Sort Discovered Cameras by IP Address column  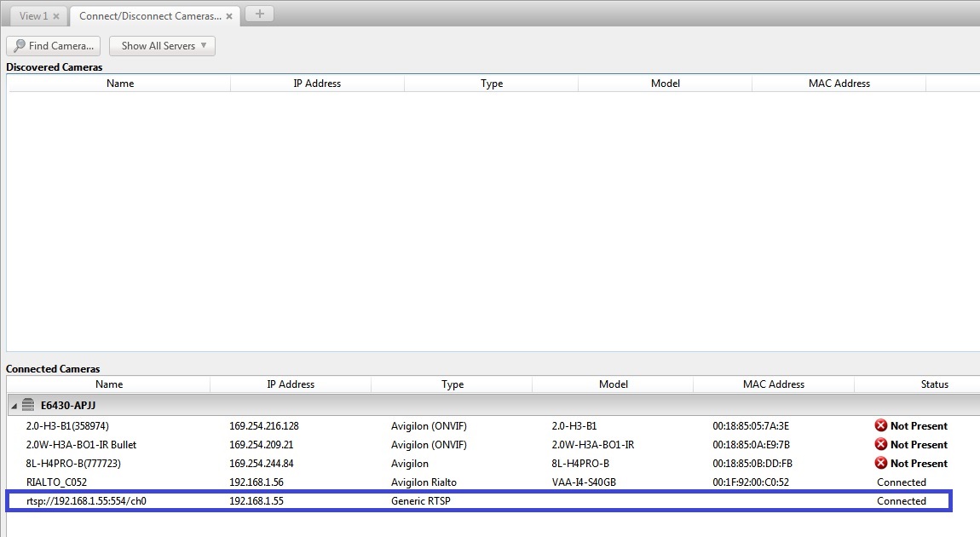pyautogui.click(x=317, y=84)
